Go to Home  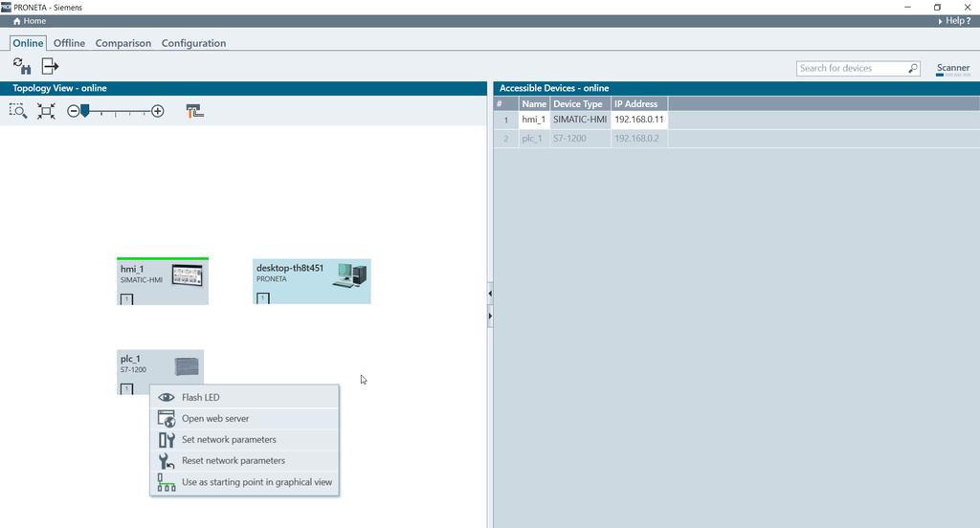point(30,21)
